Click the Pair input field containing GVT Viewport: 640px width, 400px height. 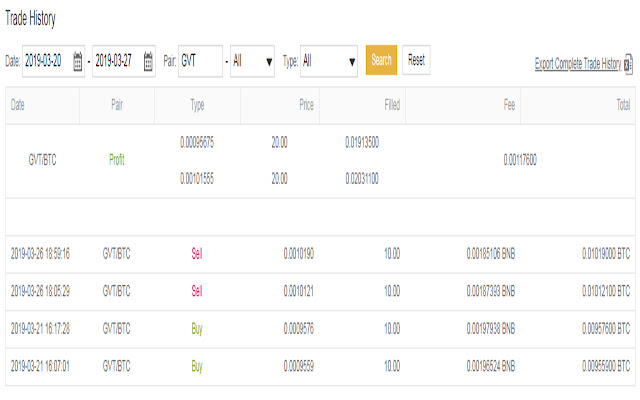point(200,61)
